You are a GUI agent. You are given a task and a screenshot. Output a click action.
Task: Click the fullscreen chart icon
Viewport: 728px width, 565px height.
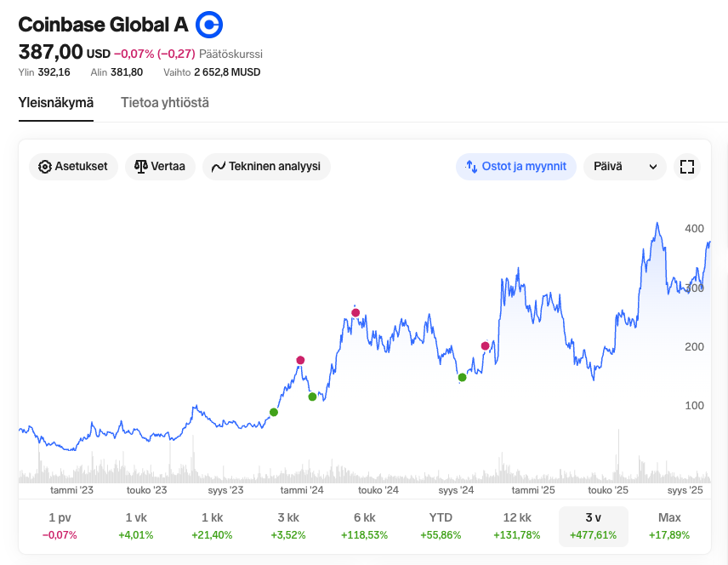(x=686, y=166)
